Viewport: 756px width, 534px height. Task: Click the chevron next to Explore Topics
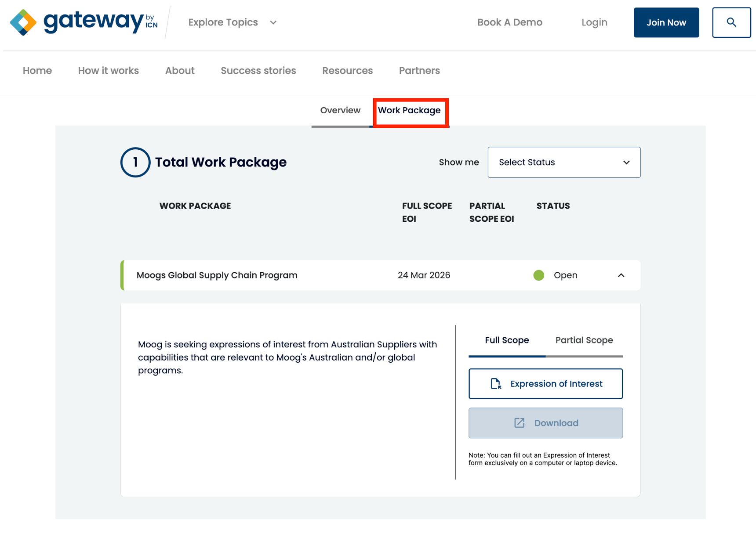tap(273, 22)
